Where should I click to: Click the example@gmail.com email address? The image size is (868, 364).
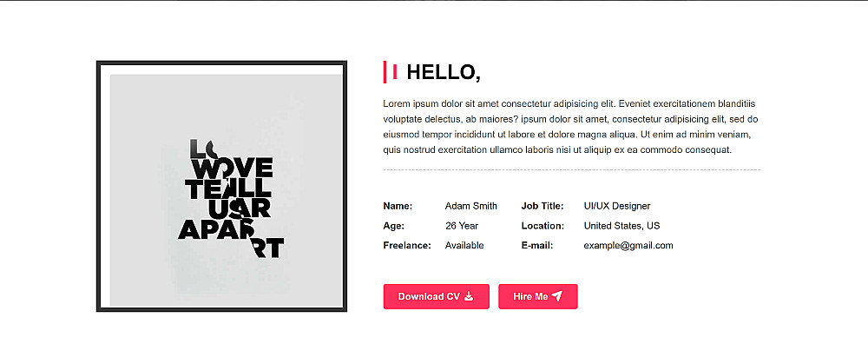click(628, 246)
